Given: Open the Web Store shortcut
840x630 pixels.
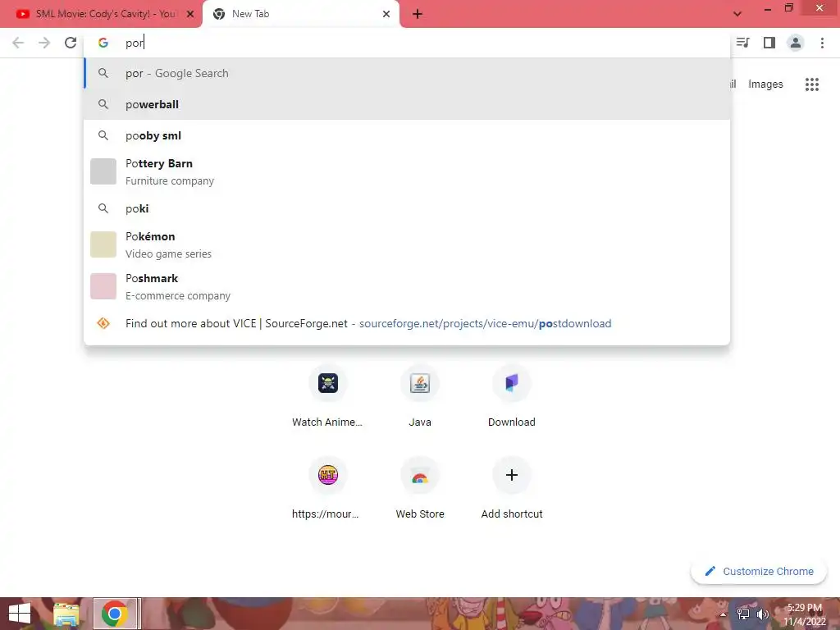Looking at the screenshot, I should (x=420, y=488).
